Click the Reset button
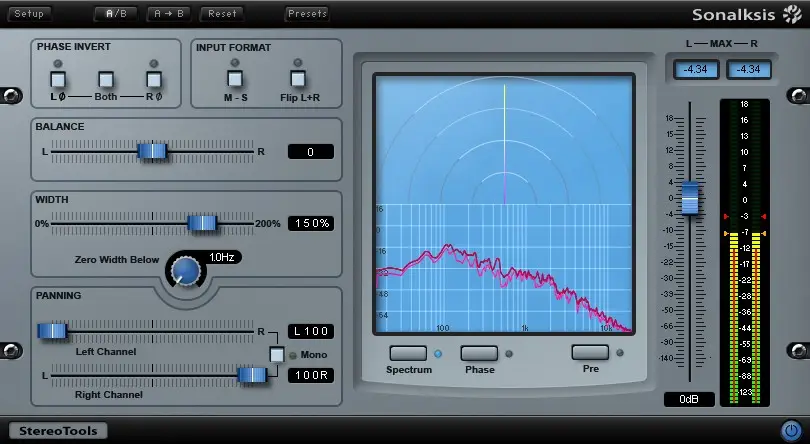The width and height of the screenshot is (810, 444). click(x=222, y=14)
